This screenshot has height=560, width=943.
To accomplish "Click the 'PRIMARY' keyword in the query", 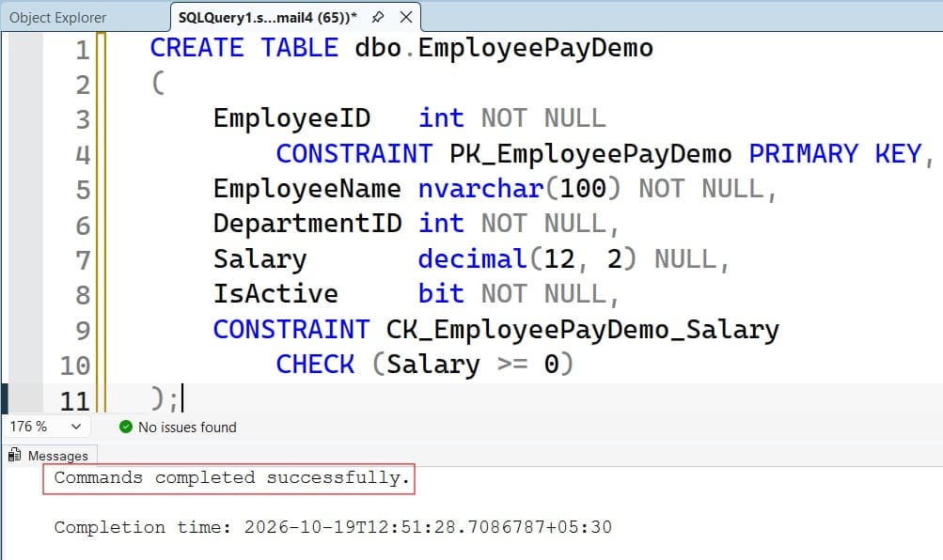I will [x=804, y=153].
